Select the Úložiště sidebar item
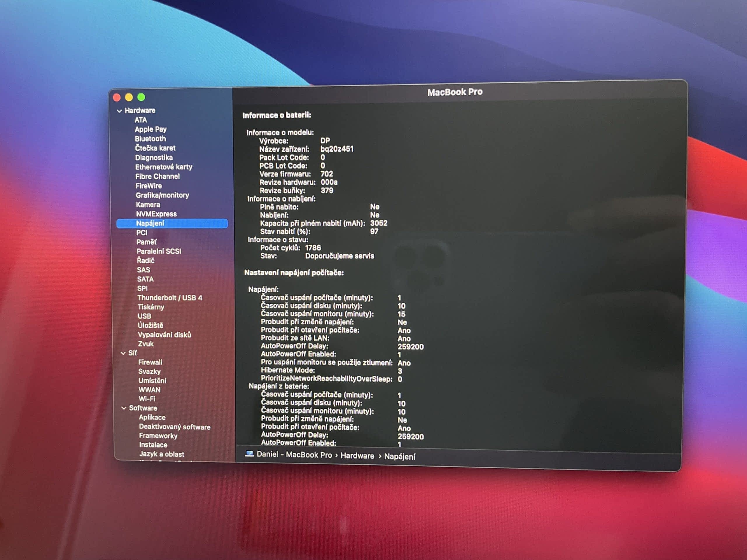 [150, 325]
